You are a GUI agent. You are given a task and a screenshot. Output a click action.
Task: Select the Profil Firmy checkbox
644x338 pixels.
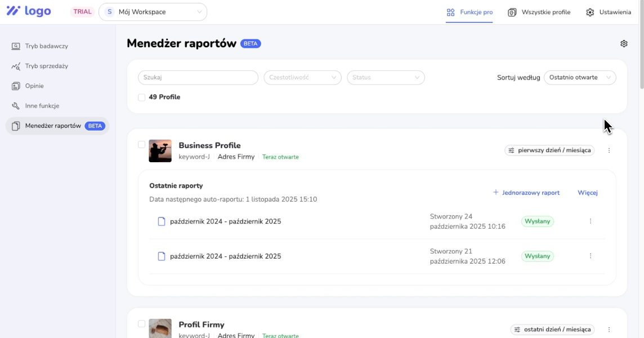click(142, 324)
